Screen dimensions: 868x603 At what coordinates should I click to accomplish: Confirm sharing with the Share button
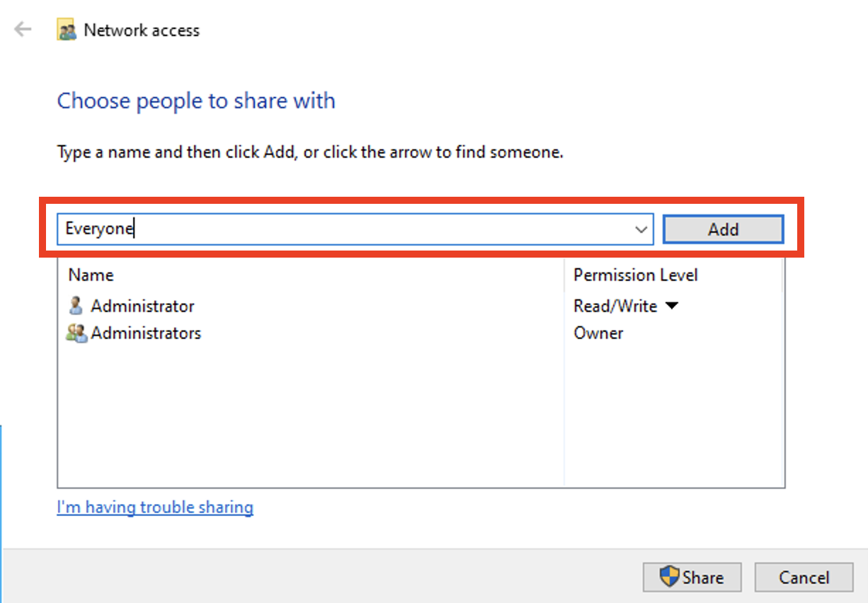(x=692, y=577)
